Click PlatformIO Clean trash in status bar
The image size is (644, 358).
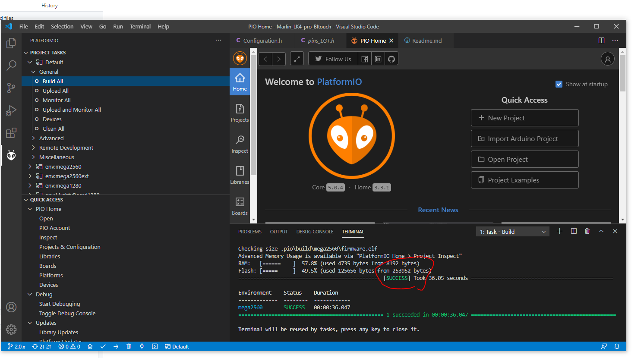[129, 346]
